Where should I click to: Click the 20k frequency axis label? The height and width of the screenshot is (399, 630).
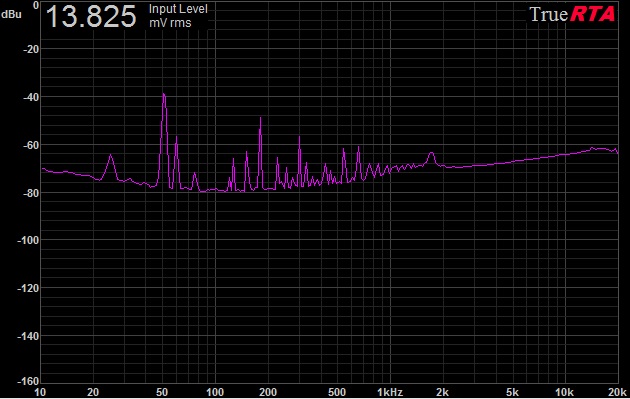pos(618,392)
